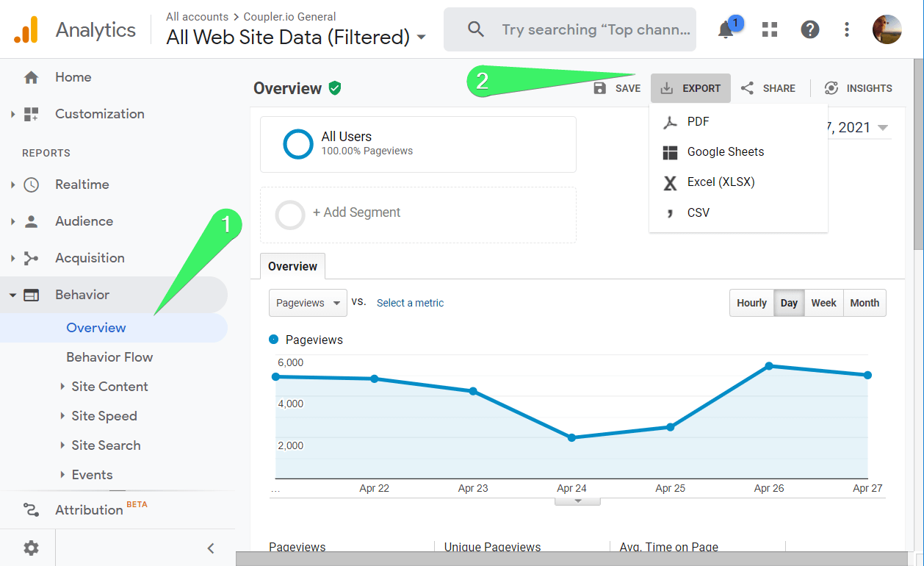The width and height of the screenshot is (924, 566).
Task: Click the Select a metric link
Action: [x=410, y=303]
